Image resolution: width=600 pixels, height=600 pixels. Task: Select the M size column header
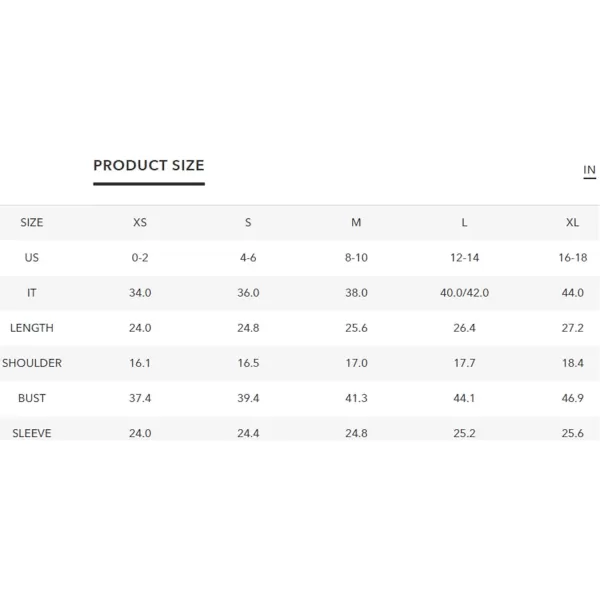coord(356,222)
